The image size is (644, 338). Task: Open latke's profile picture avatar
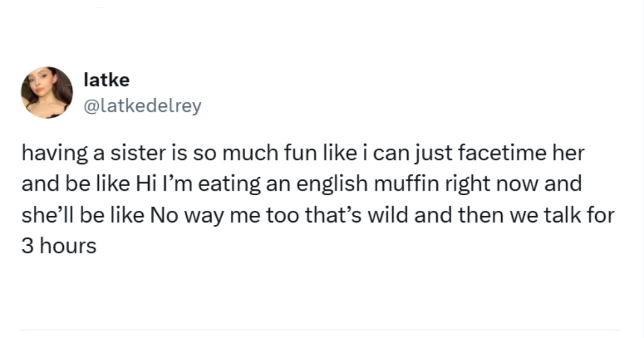pyautogui.click(x=47, y=92)
